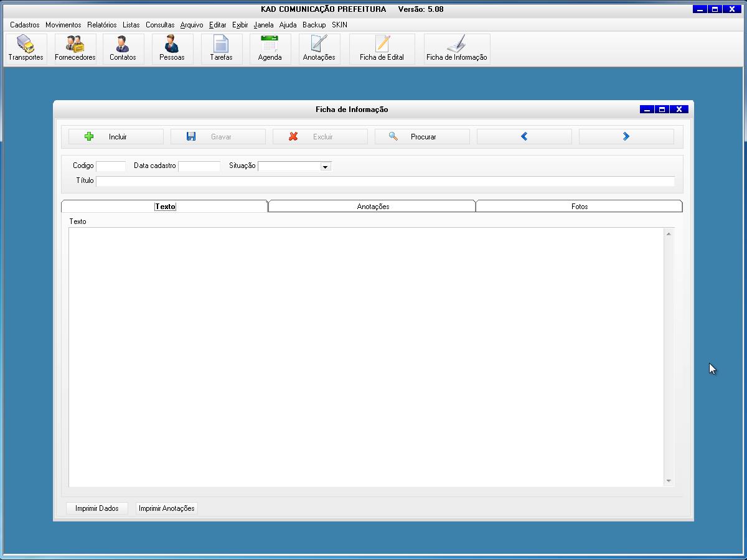Open the Ajuda menu

[288, 25]
